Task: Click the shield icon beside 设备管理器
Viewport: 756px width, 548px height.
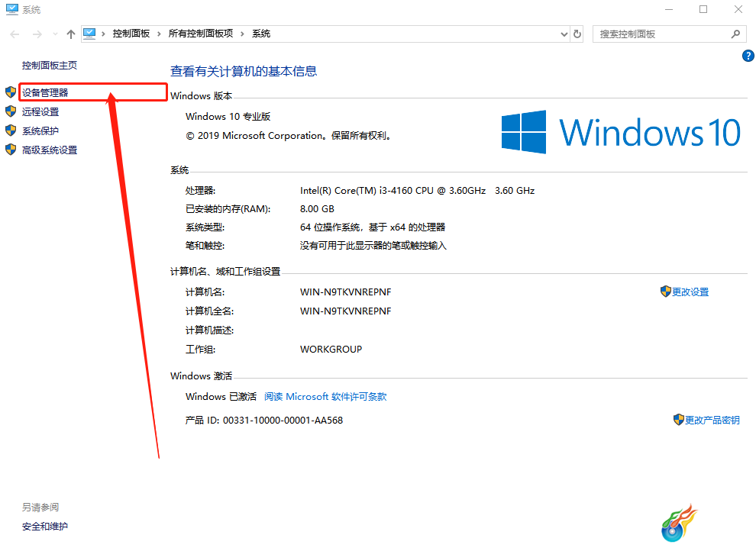Action: [x=11, y=92]
